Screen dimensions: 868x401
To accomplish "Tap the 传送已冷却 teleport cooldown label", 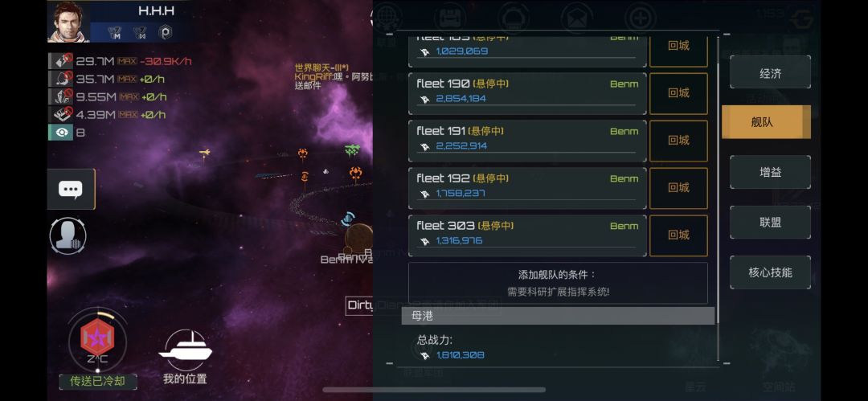I will 98,382.
